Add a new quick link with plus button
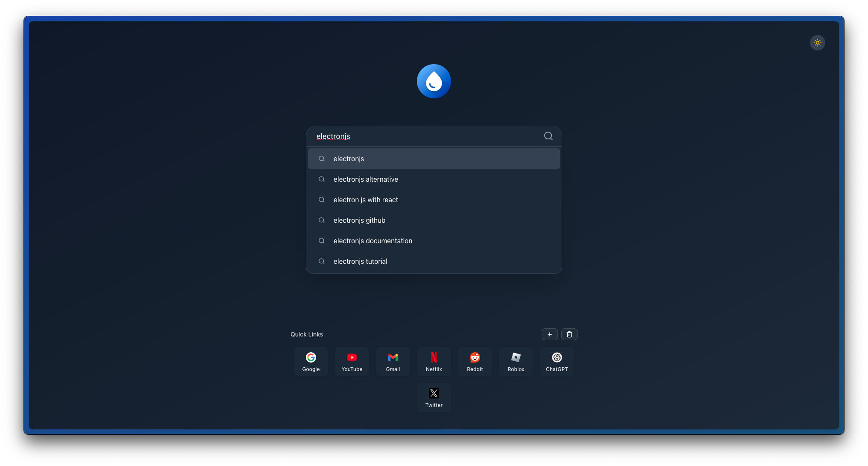 click(x=549, y=334)
